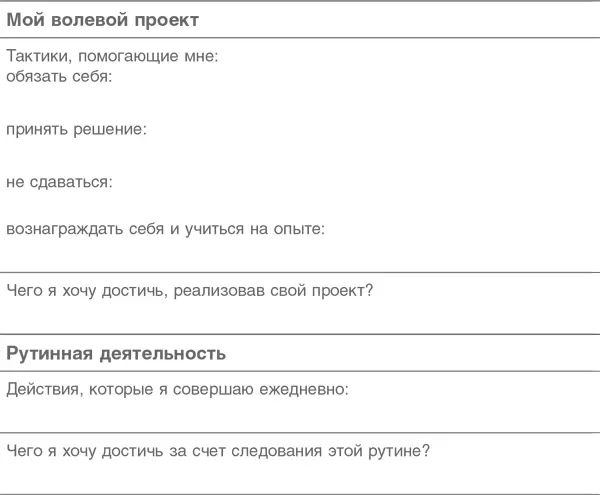Click the 'не сдаваться:' label
The height and width of the screenshot is (495, 600).
pyautogui.click(x=59, y=182)
